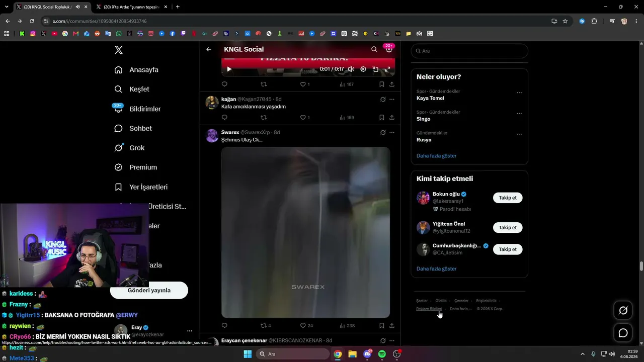This screenshot has width=644, height=362.
Task: Open the floating Grok button
Action: tap(623, 311)
